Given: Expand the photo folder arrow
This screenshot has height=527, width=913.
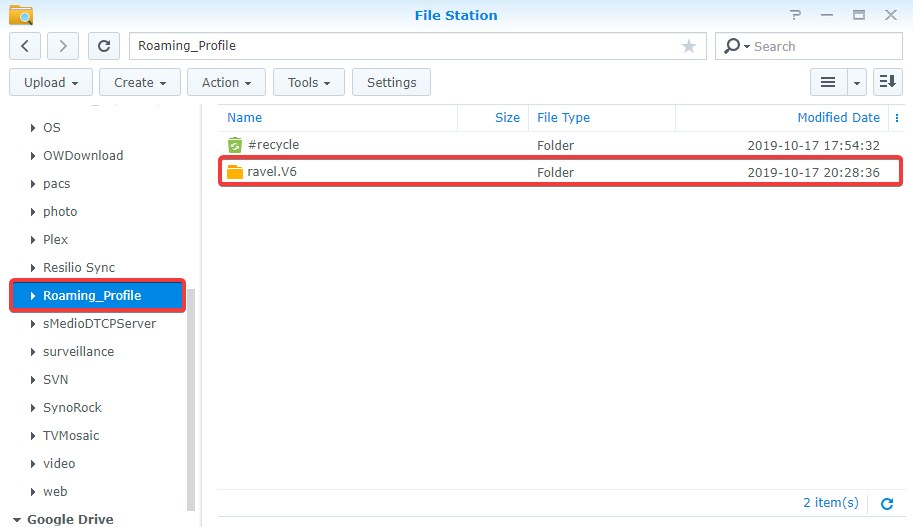Looking at the screenshot, I should (x=33, y=211).
